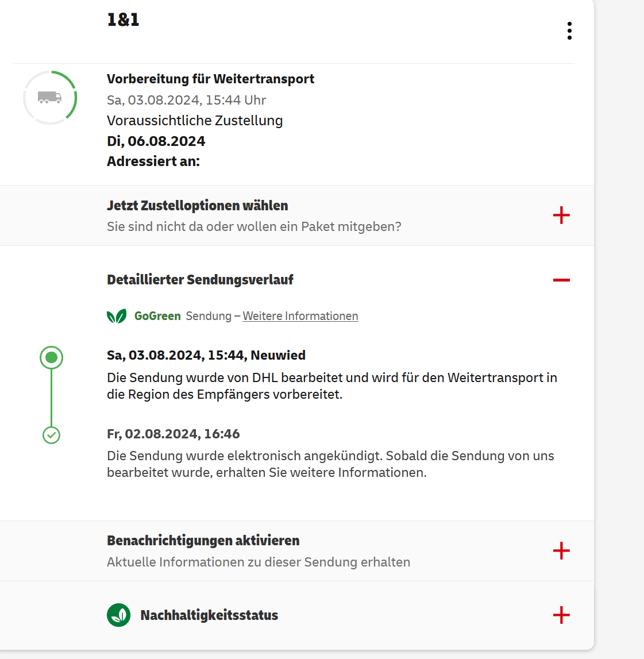The width and height of the screenshot is (644, 659).
Task: Click the GoGreen leaf icon
Action: [117, 316]
